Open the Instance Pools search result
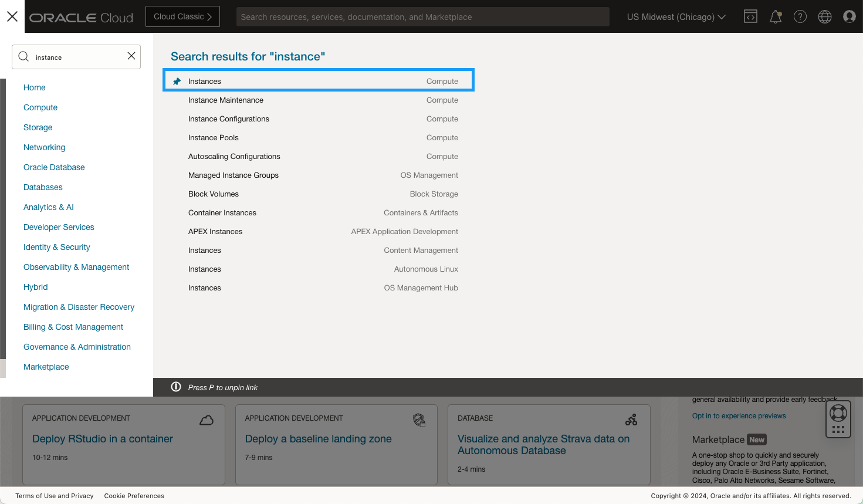 point(214,138)
